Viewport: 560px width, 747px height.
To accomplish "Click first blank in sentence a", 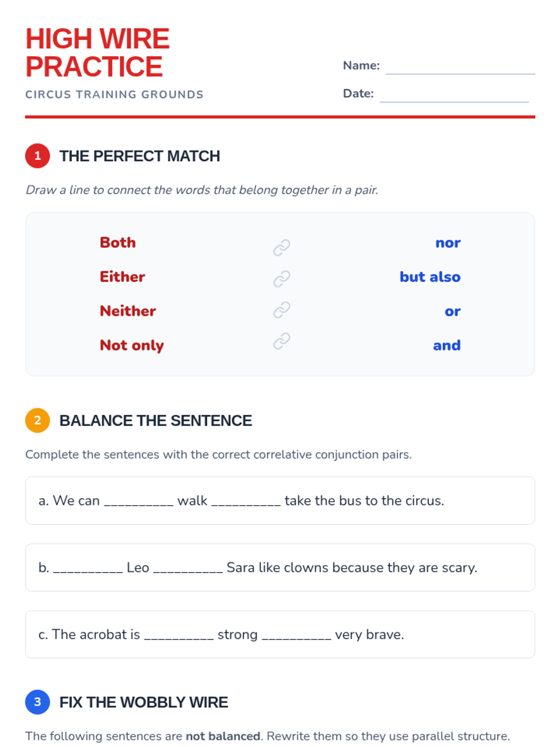I will [139, 501].
